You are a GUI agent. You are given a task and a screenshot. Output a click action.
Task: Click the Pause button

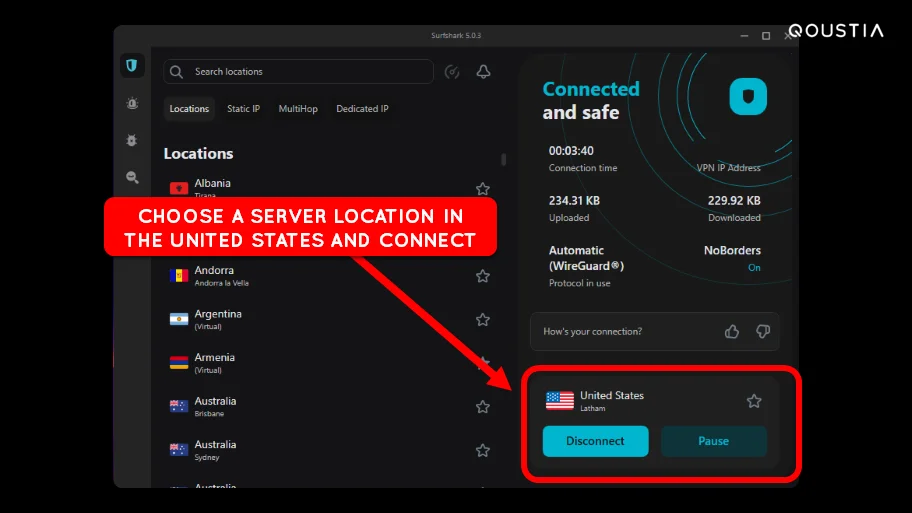[x=714, y=441]
